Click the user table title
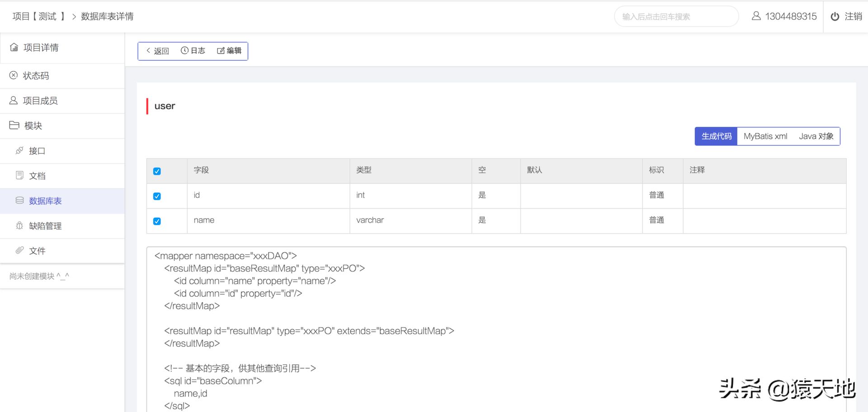Viewport: 868px width, 412px height. 165,106
